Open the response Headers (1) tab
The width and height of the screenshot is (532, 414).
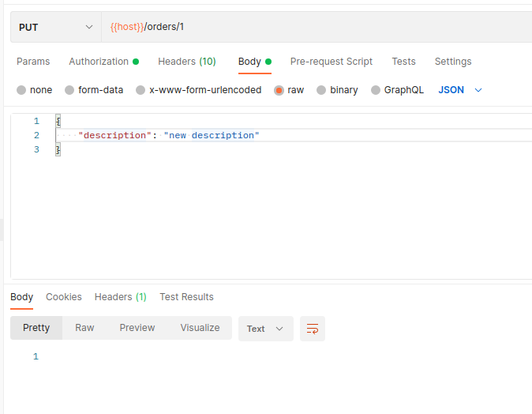point(121,297)
